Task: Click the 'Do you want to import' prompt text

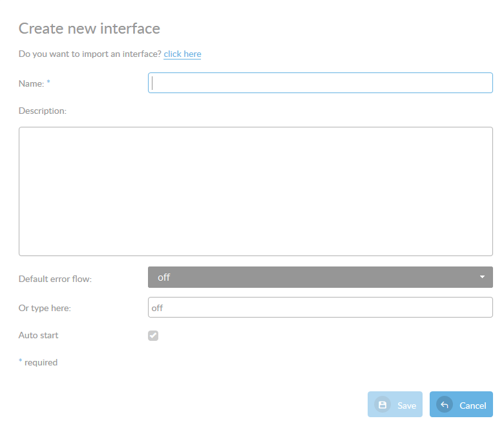Action: coord(90,54)
